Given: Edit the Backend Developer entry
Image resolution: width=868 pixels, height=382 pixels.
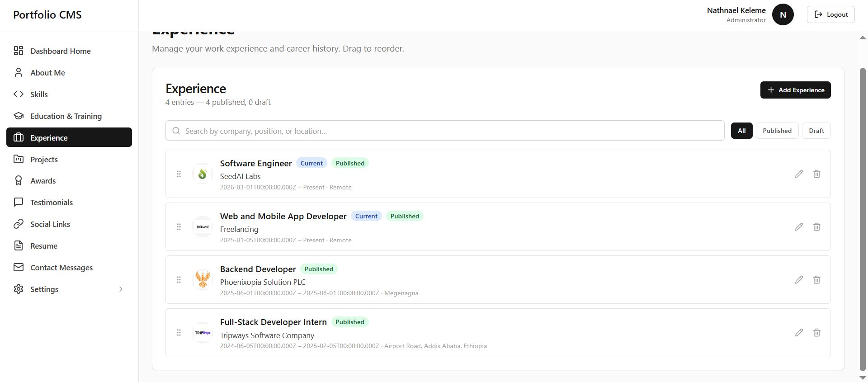Looking at the screenshot, I should point(799,280).
